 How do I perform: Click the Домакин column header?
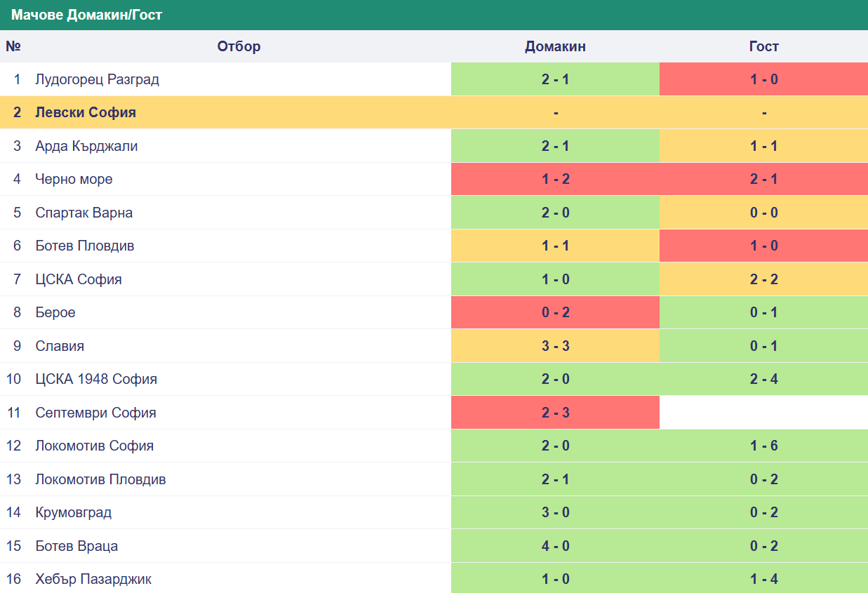(x=555, y=46)
